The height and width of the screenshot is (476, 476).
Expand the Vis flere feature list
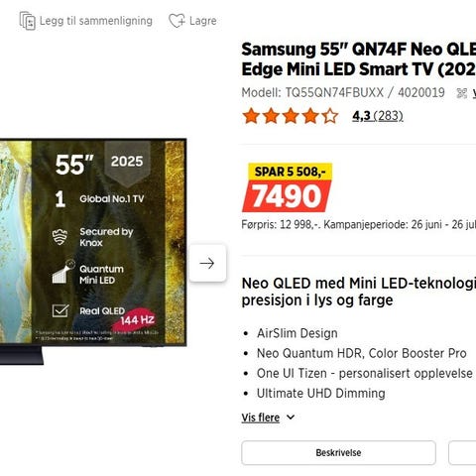click(x=261, y=417)
